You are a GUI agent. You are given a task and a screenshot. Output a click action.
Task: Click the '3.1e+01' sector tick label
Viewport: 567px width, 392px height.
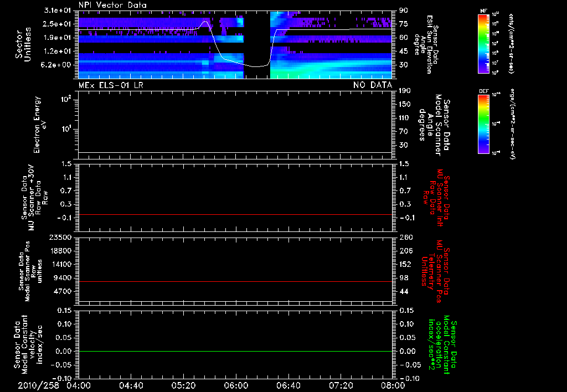[x=58, y=11]
